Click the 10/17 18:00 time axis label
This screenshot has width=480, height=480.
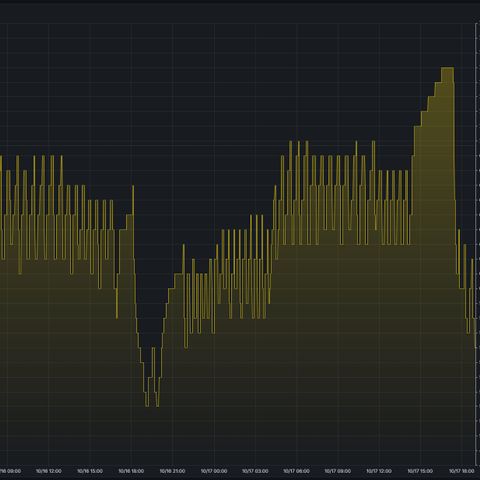[x=461, y=471]
